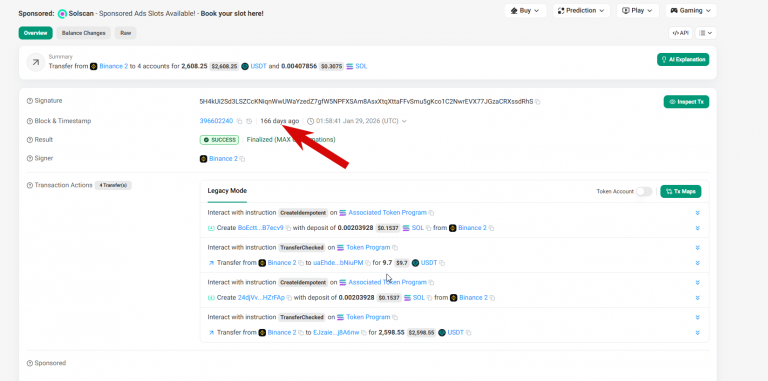Copy the first Associated Token Program address
This screenshot has width=768, height=381.
click(x=432, y=213)
